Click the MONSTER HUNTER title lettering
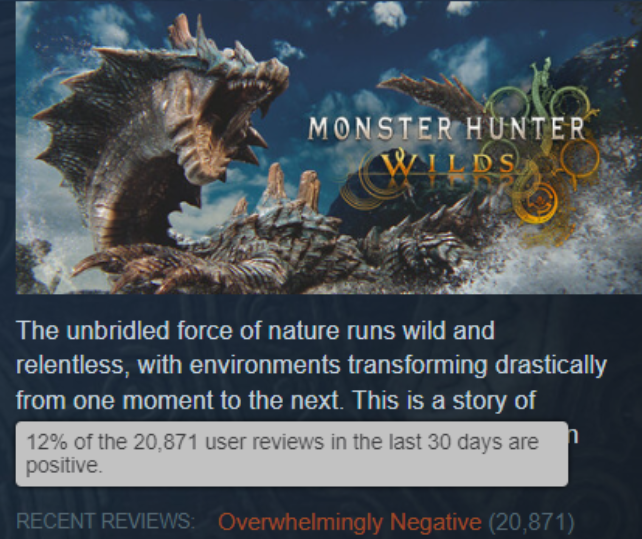This screenshot has width=642, height=539. pyautogui.click(x=446, y=129)
